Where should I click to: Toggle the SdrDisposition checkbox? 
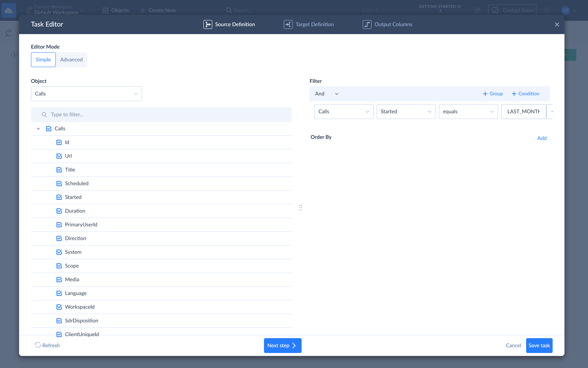tap(59, 321)
